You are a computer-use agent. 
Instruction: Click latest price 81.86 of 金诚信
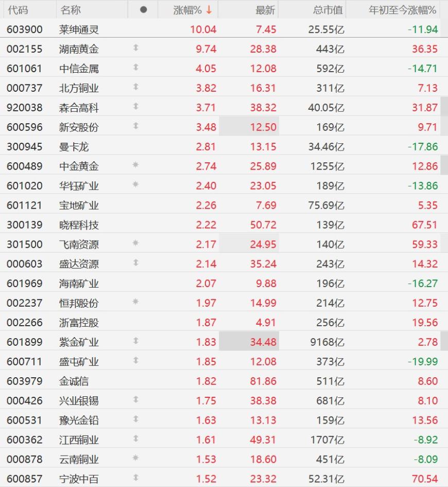(263, 381)
